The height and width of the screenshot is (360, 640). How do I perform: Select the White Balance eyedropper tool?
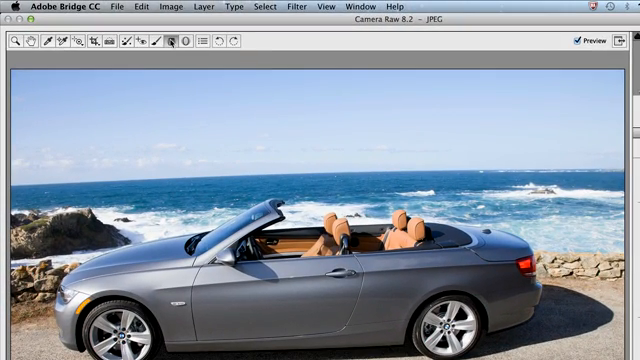click(x=48, y=41)
